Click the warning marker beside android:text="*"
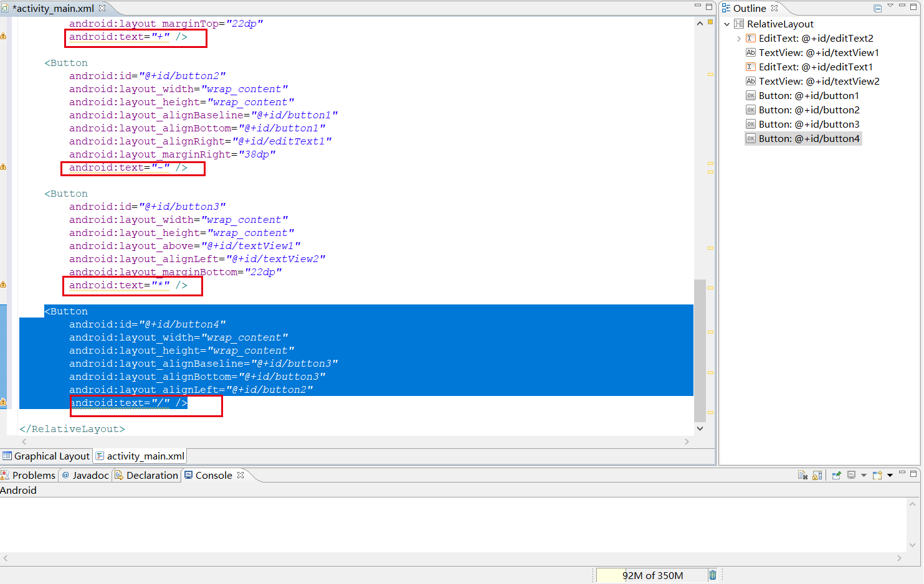Viewport: 924px width, 584px height. point(3,285)
